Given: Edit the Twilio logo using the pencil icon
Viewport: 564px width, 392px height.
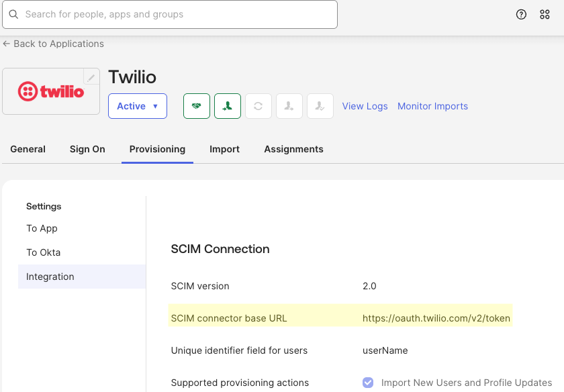Looking at the screenshot, I should pos(91,77).
